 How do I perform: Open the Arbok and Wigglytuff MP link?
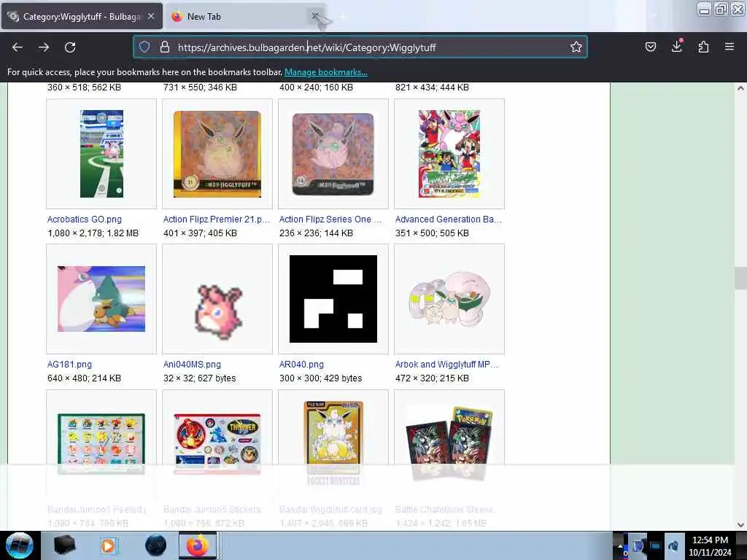pyautogui.click(x=446, y=365)
